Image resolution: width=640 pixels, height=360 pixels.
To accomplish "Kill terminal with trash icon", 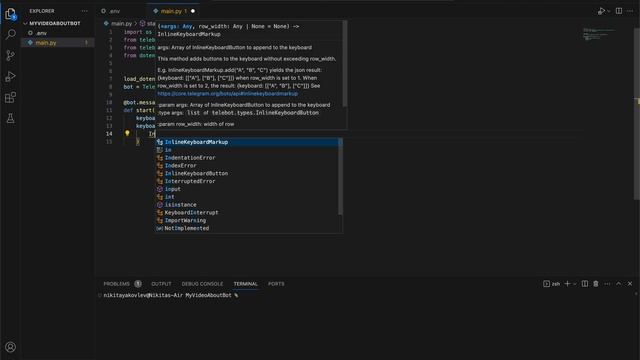I will [x=596, y=284].
